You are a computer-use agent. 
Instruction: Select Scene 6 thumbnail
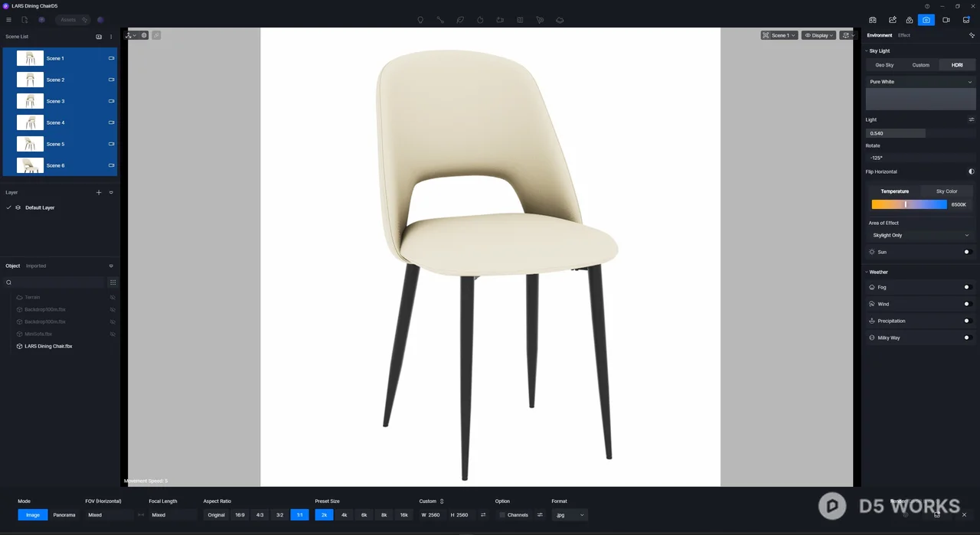30,165
